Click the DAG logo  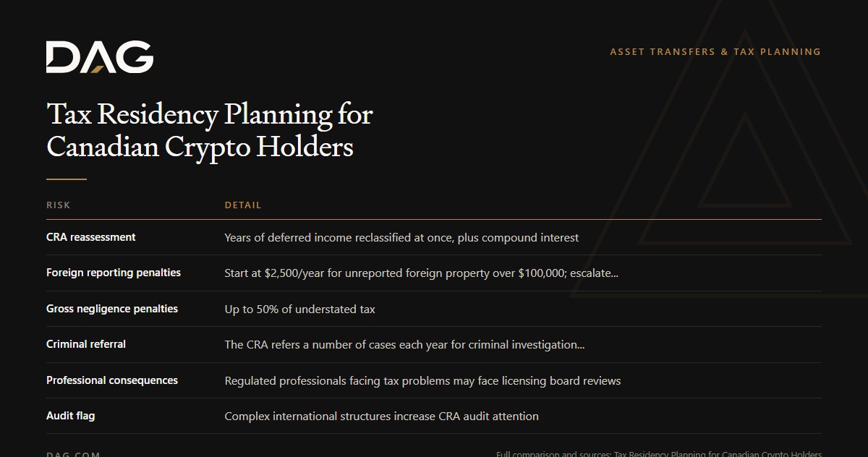click(100, 56)
